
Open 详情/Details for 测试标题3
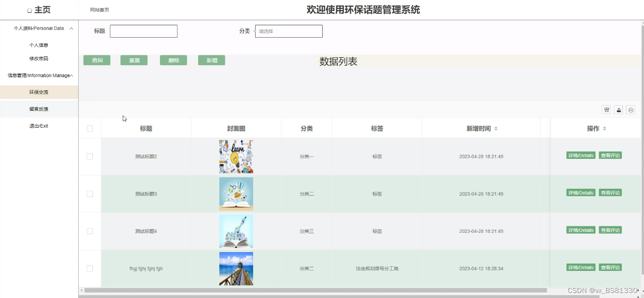581,192
